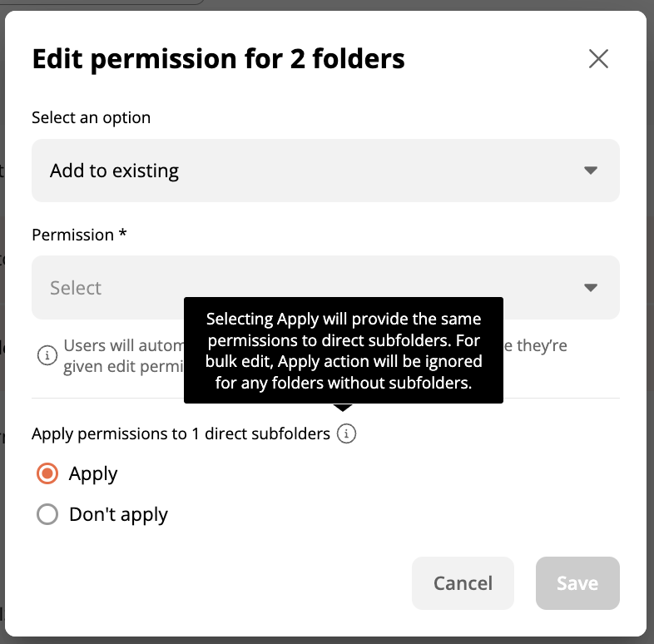Expand the Permission Select dropdown arrow
This screenshot has height=644, width=654.
[591, 287]
